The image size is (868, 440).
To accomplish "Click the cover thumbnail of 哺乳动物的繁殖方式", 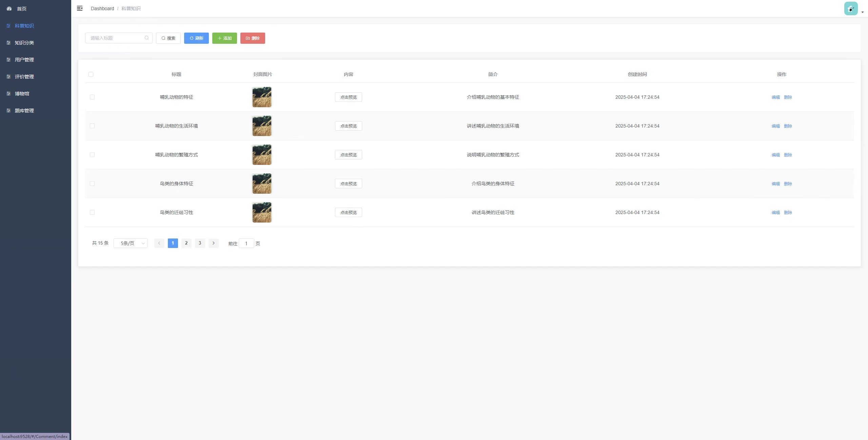I will [x=262, y=155].
